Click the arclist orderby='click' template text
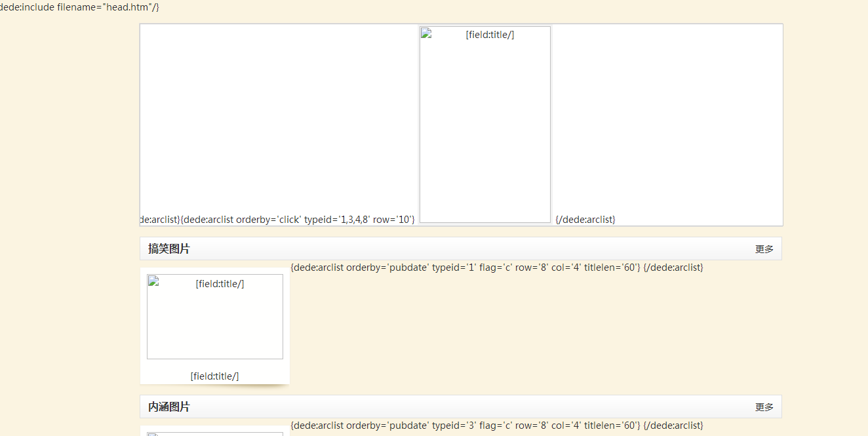Viewport: 868px width, 436px height. point(298,220)
